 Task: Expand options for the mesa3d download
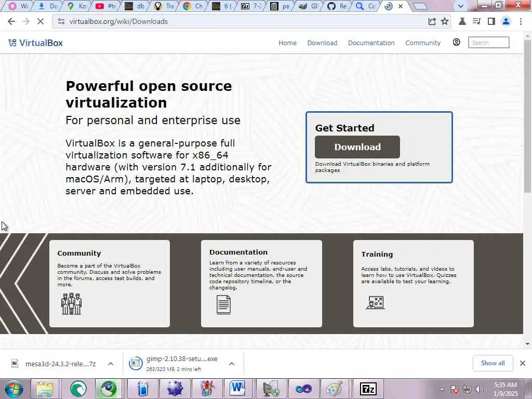pos(111,364)
